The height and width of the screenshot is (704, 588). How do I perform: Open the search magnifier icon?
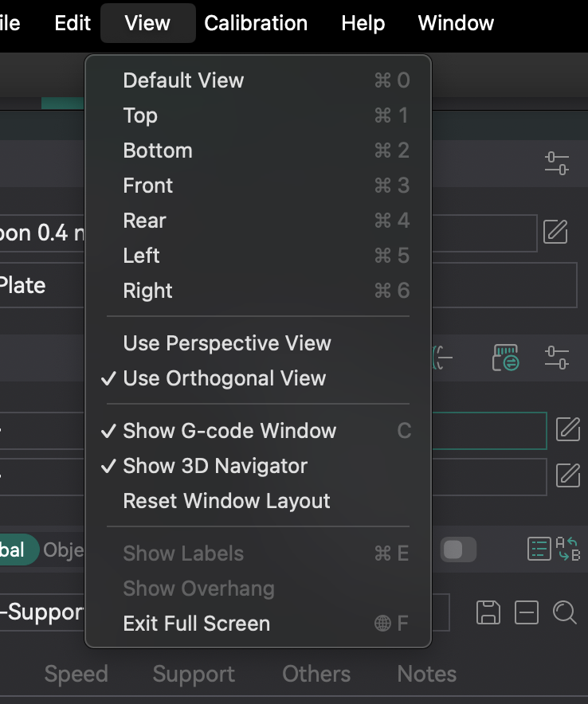point(565,612)
